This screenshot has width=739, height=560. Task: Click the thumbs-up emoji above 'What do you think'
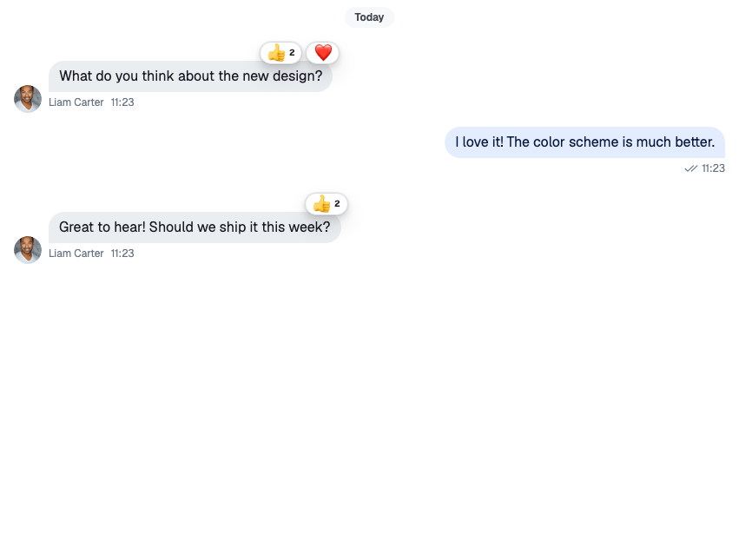pos(277,53)
